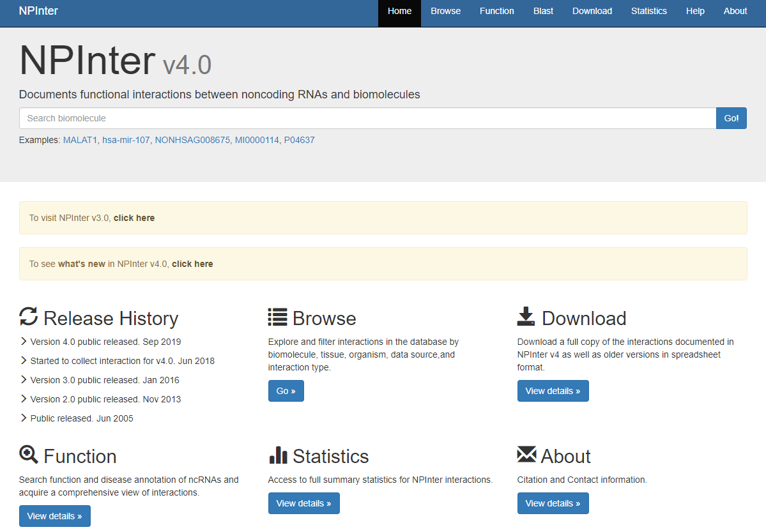Screen dimensions: 766x532
Task: Open the Browse menu in navbar
Action: (x=445, y=11)
